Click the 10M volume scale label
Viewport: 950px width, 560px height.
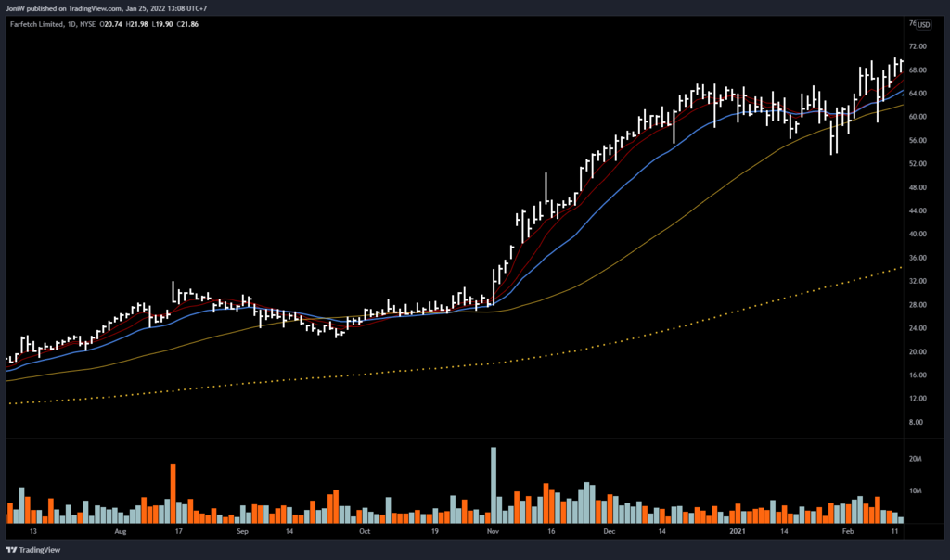pyautogui.click(x=915, y=491)
